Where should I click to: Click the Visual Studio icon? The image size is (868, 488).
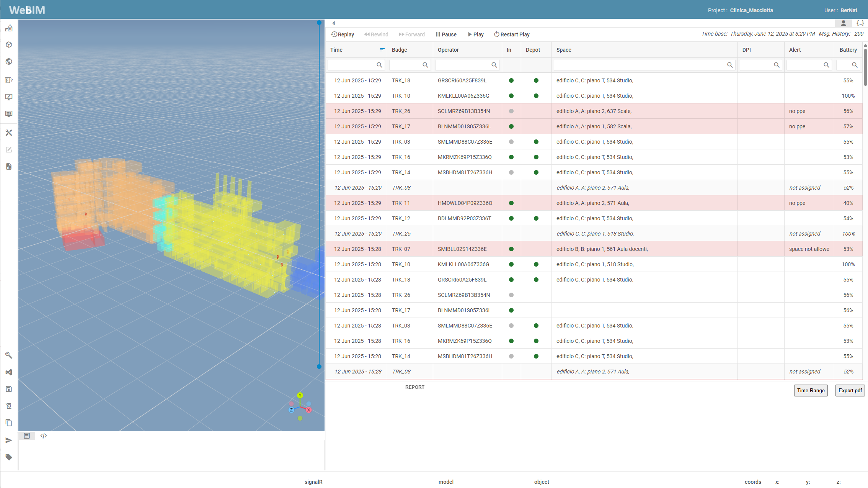[x=9, y=372]
